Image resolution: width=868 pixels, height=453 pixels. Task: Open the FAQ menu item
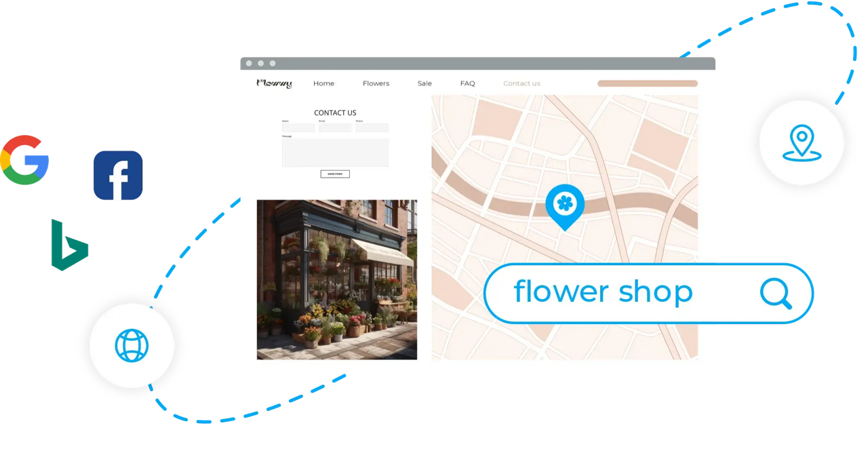(x=467, y=83)
